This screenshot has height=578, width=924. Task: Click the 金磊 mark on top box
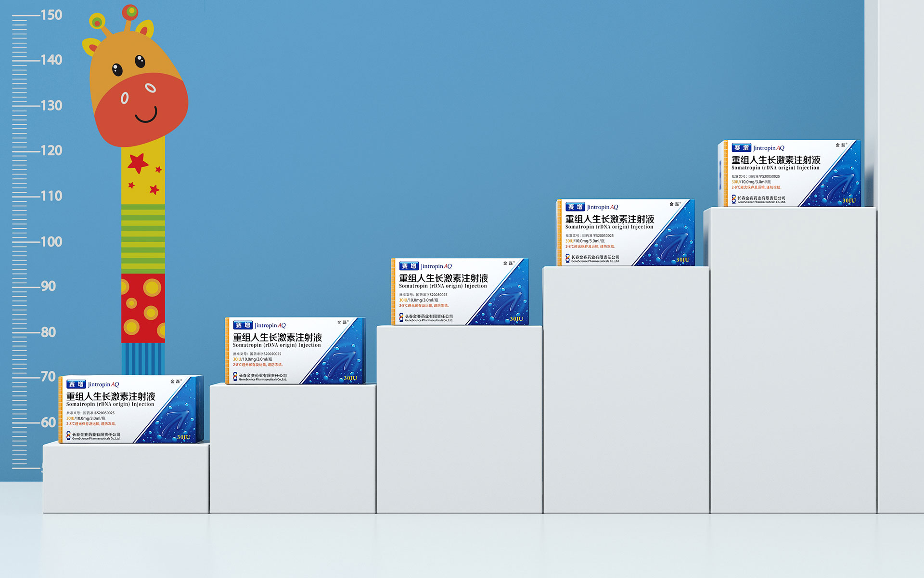[x=840, y=145]
